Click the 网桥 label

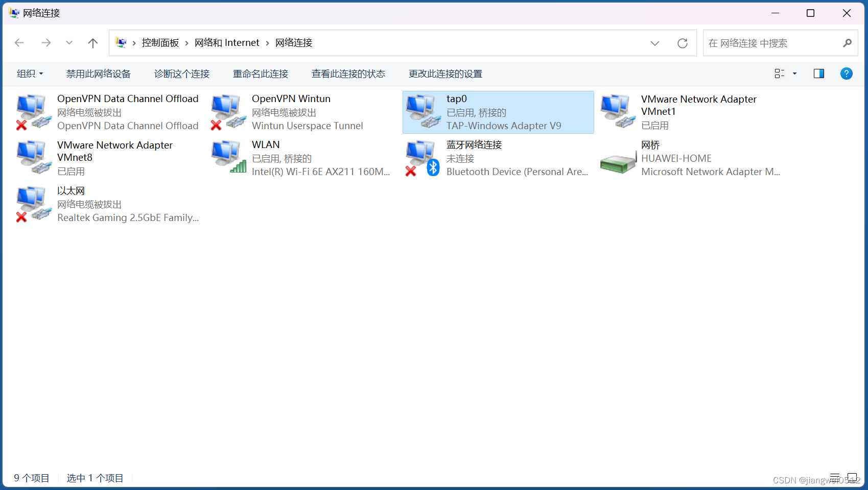[650, 145]
